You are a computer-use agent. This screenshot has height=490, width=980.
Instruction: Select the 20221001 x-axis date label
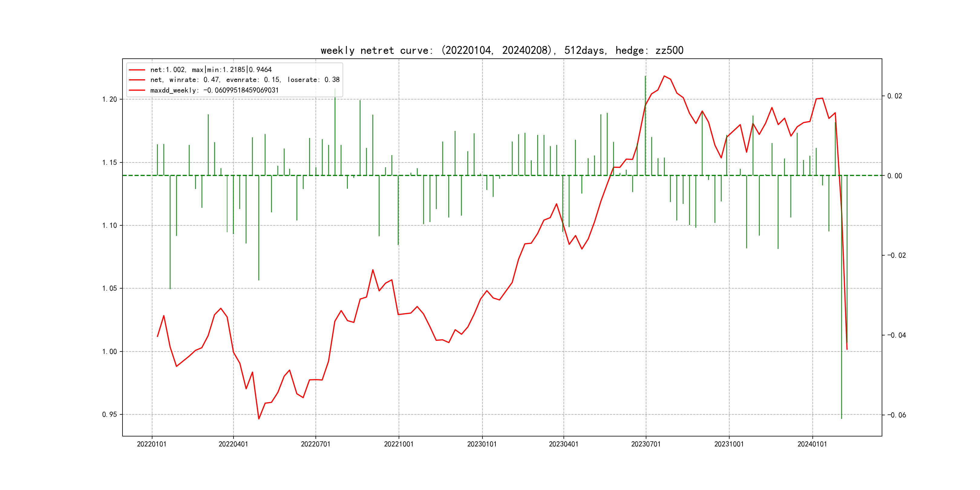399,444
